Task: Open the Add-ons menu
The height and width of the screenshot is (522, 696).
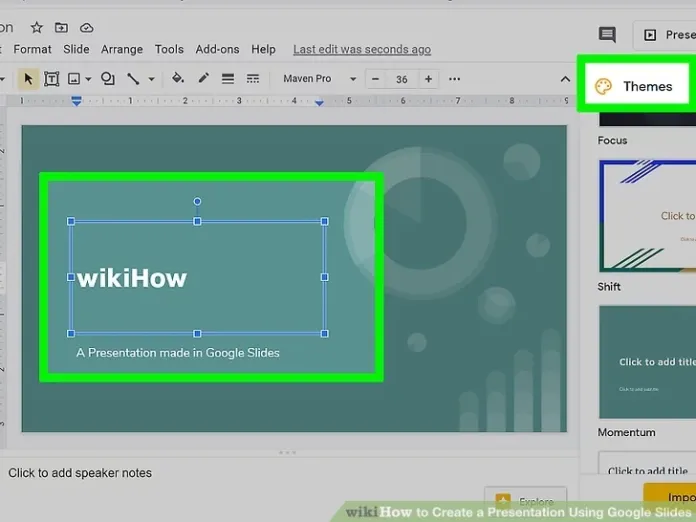Action: point(217,49)
